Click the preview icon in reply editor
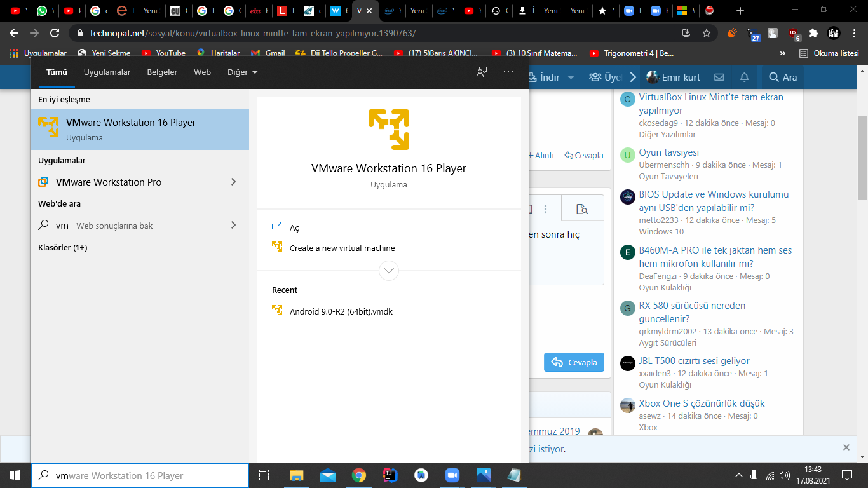This screenshot has height=488, width=868. [x=581, y=209]
